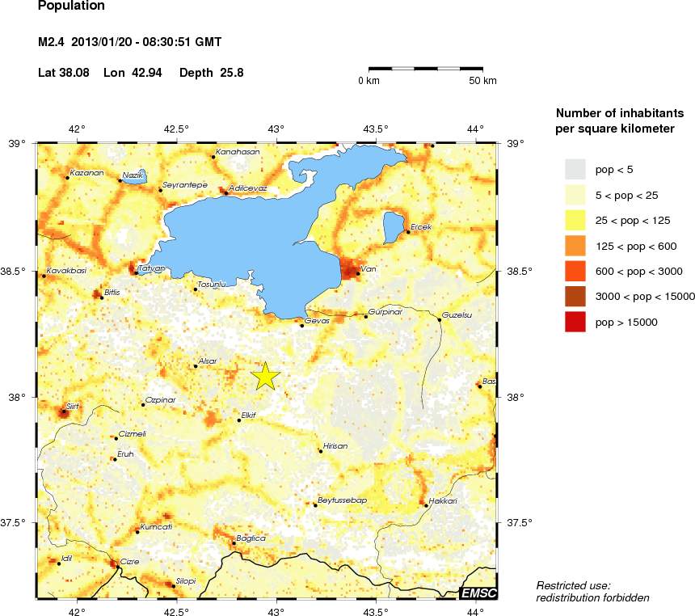Viewport: 695px width, 616px height.
Task: Click the Gevas town marker
Action: 302,325
